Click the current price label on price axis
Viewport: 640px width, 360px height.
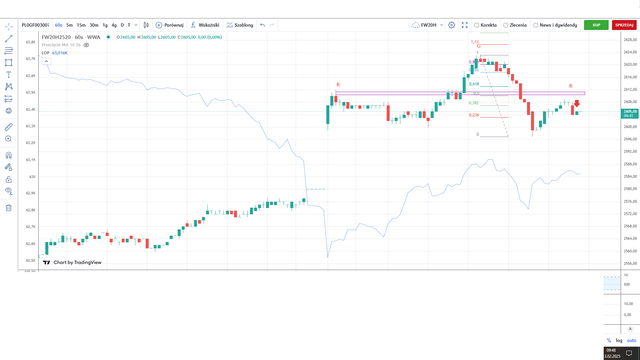630,113
